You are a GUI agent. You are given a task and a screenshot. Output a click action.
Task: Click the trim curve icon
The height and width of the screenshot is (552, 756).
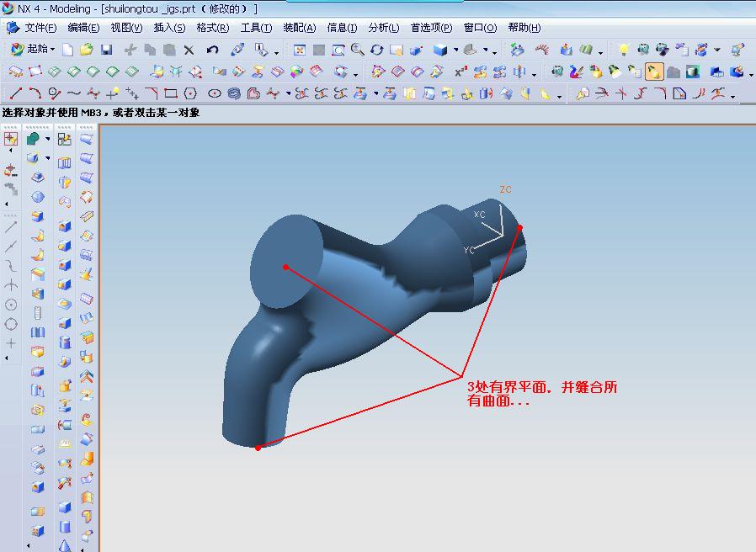point(602,93)
